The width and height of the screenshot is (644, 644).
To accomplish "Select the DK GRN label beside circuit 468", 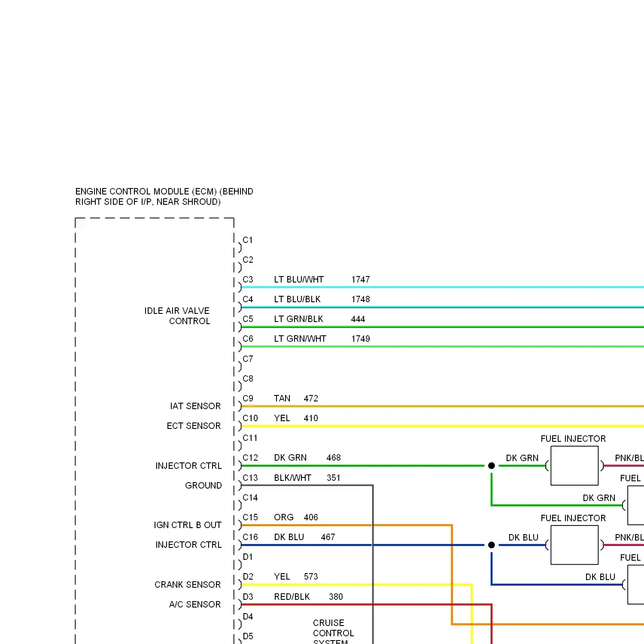I will [290, 458].
